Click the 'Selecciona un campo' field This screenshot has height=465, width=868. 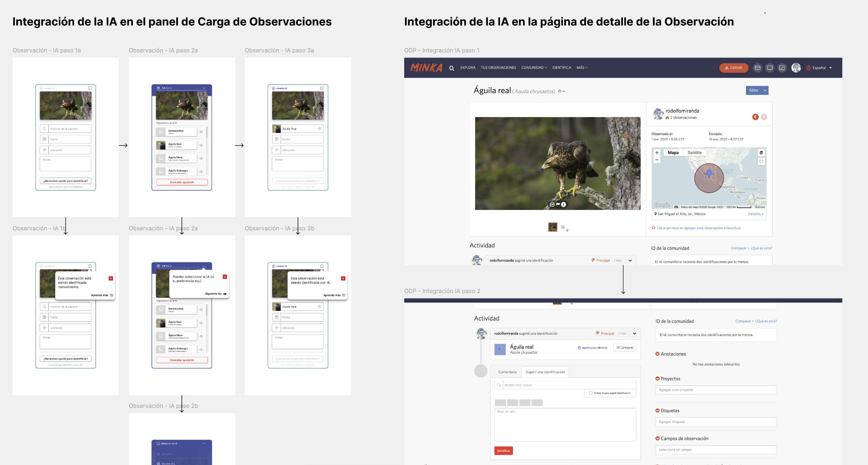[716, 450]
